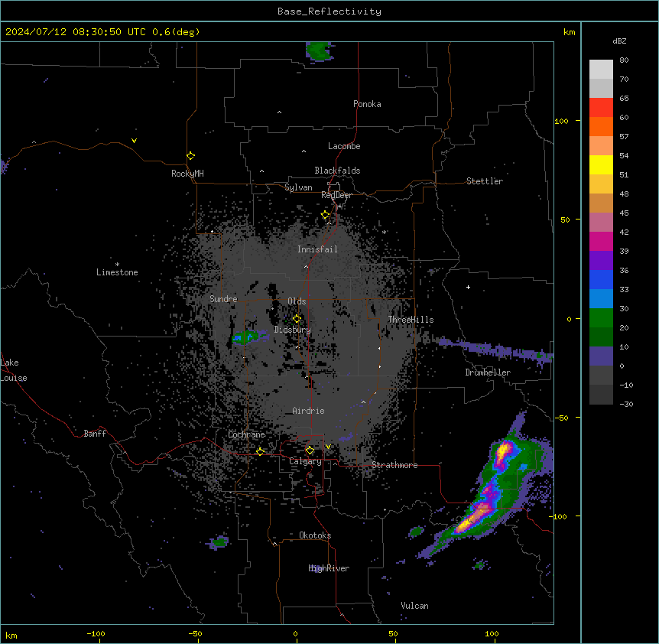The image size is (659, 644).
Task: Click the yellow diamond marker above RockyMH
Action: pyautogui.click(x=190, y=155)
